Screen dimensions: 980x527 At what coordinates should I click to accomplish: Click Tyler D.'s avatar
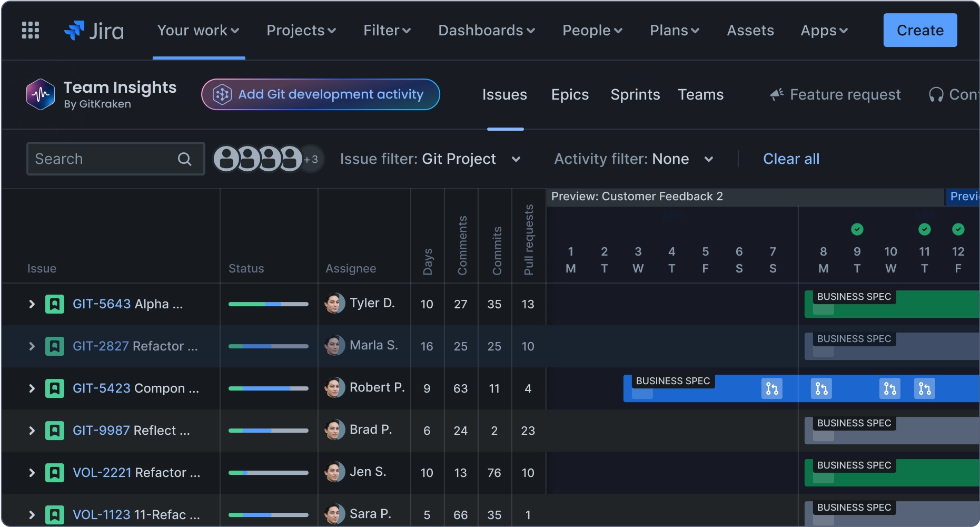coord(334,304)
